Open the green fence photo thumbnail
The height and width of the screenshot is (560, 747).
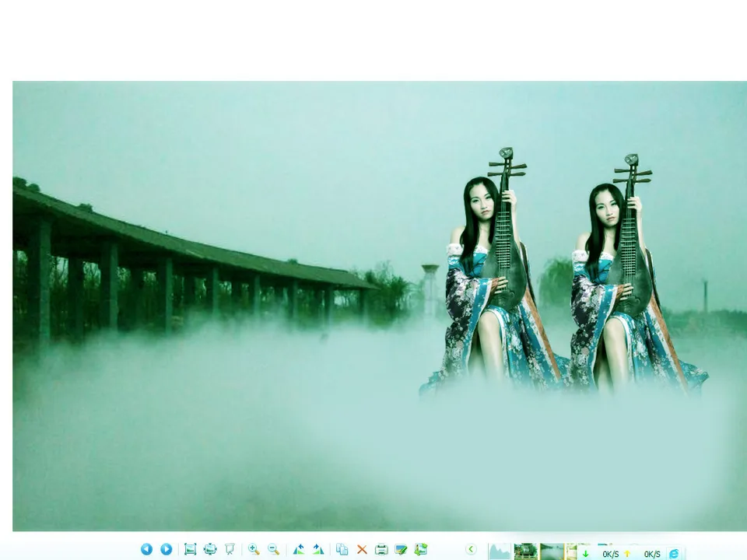[x=526, y=551]
